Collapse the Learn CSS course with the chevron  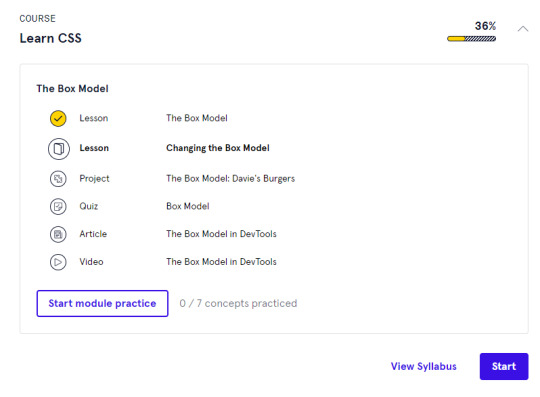point(523,29)
